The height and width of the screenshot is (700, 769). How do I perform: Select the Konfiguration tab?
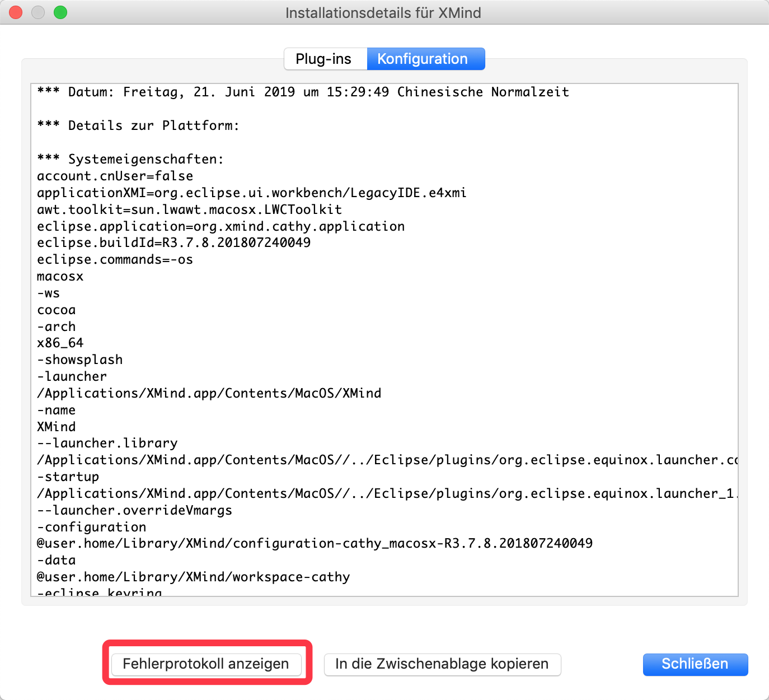pos(426,59)
